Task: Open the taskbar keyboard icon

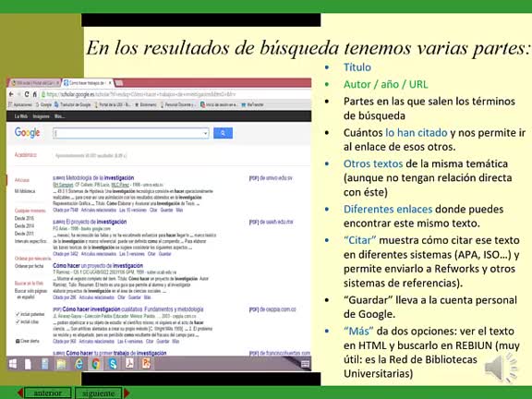Action: [x=305, y=365]
